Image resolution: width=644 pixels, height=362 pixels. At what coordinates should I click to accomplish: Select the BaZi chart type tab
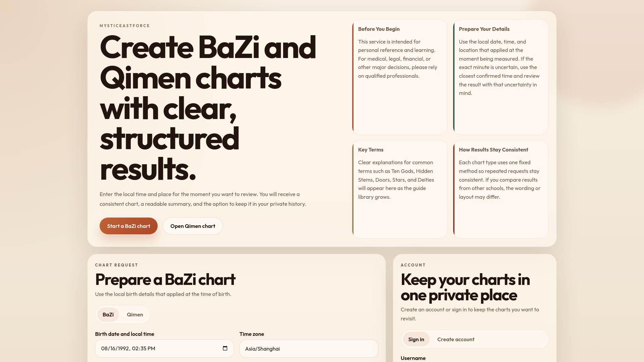pyautogui.click(x=108, y=314)
